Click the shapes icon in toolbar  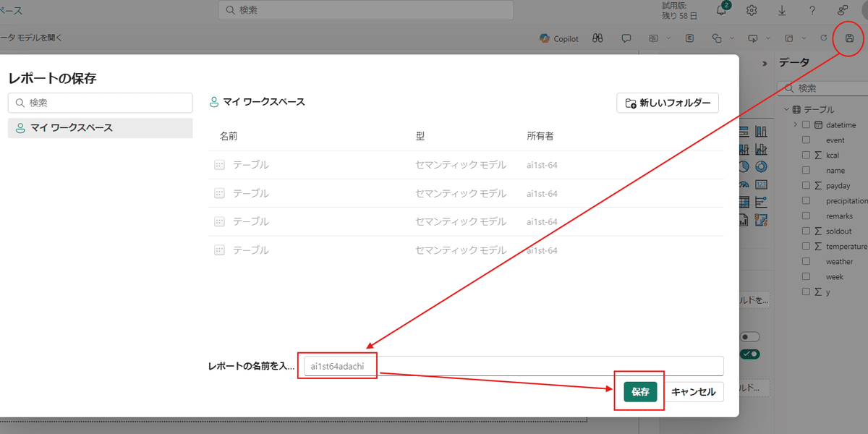pyautogui.click(x=717, y=38)
